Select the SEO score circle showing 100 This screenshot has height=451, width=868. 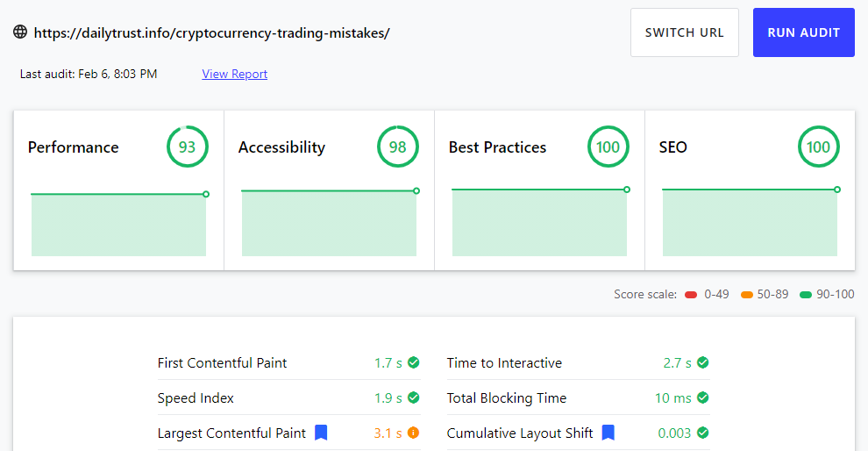click(818, 147)
